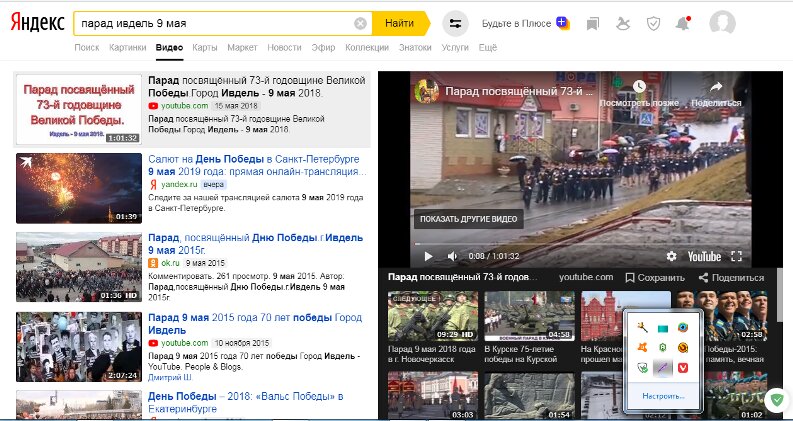Open the Салют на День Победы result title

coord(257,165)
